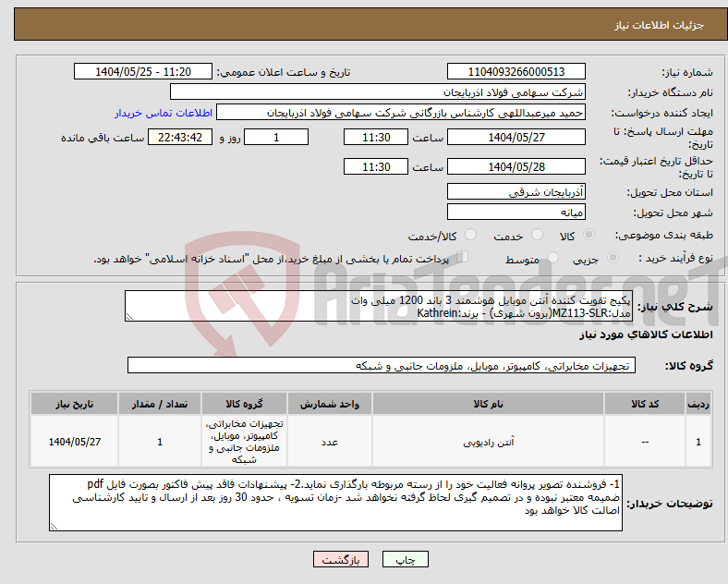The height and width of the screenshot is (584, 728).
Task: Select the کالا radio button
Action: point(588,235)
